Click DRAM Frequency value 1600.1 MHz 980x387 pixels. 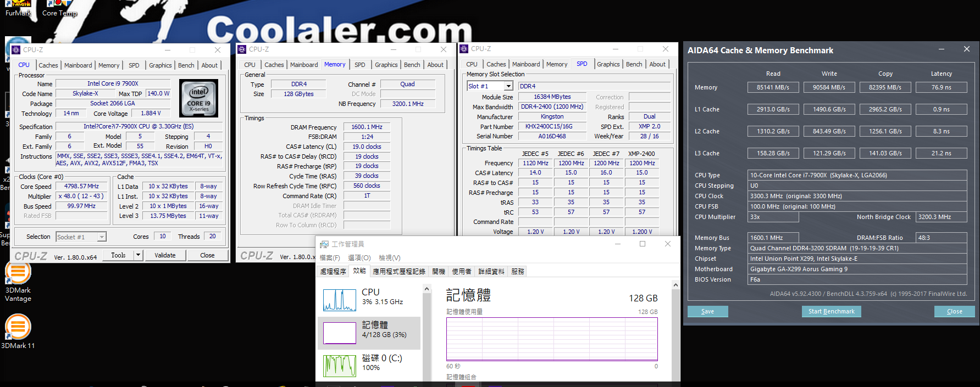click(x=367, y=127)
